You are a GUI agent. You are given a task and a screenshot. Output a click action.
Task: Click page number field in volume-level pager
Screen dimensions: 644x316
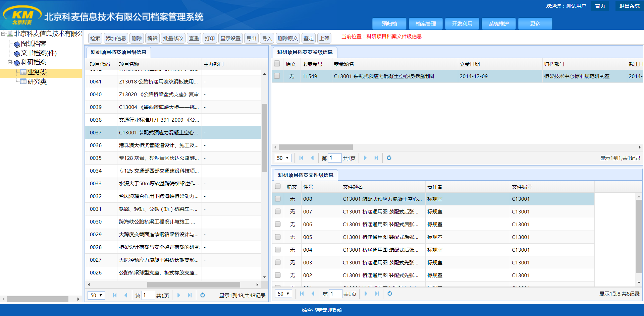tap(335, 158)
